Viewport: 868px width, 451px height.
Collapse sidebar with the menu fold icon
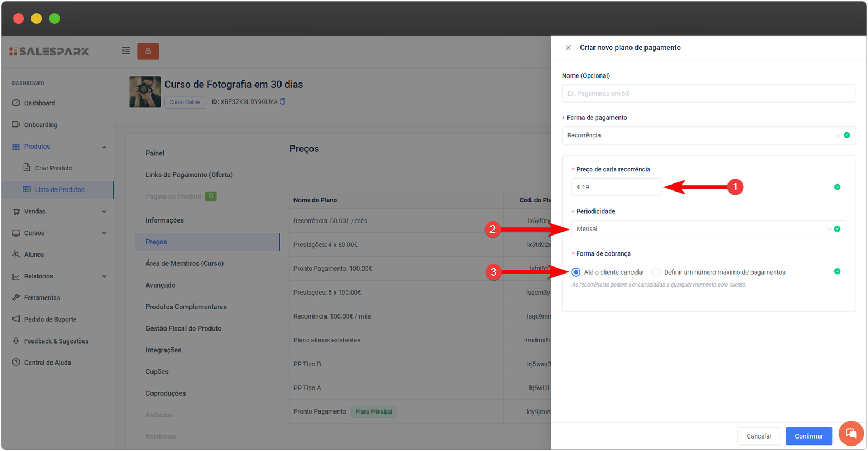point(126,50)
